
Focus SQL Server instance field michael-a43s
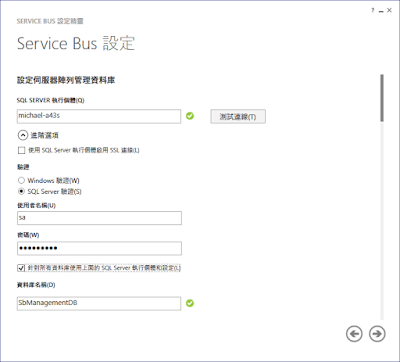pos(99,116)
